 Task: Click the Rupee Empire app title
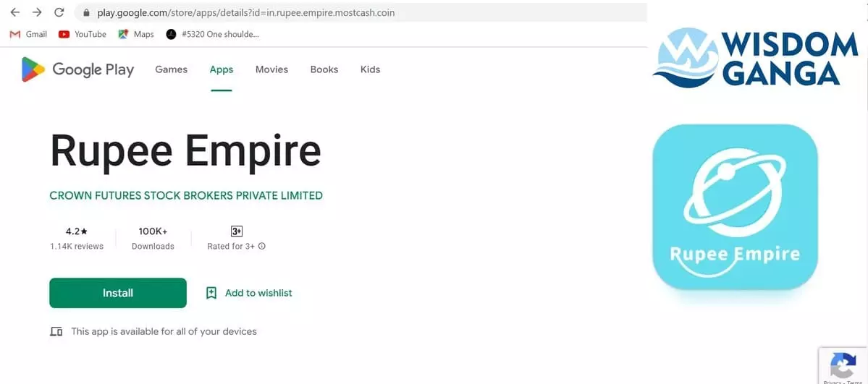[185, 150]
